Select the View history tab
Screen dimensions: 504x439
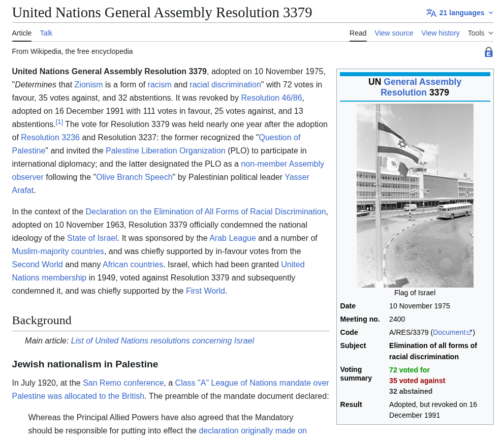point(440,33)
